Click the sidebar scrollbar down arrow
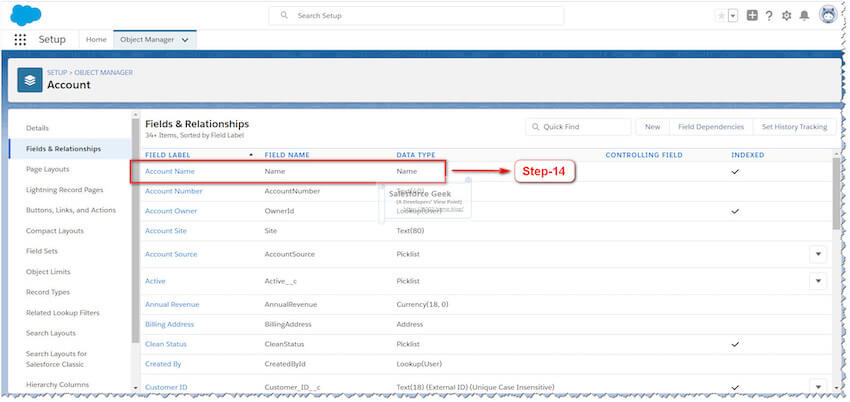The image size is (850, 402). point(136,388)
